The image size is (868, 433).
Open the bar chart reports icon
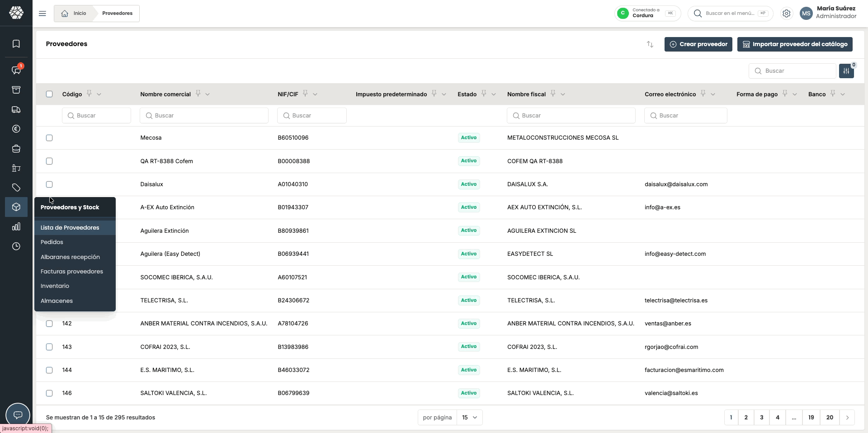pyautogui.click(x=16, y=226)
